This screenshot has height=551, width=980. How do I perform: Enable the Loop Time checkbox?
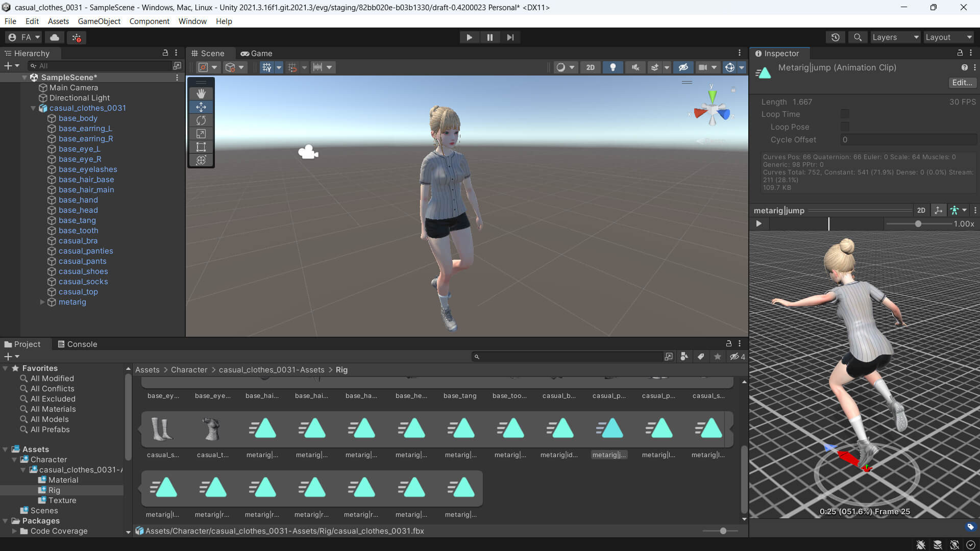point(845,114)
